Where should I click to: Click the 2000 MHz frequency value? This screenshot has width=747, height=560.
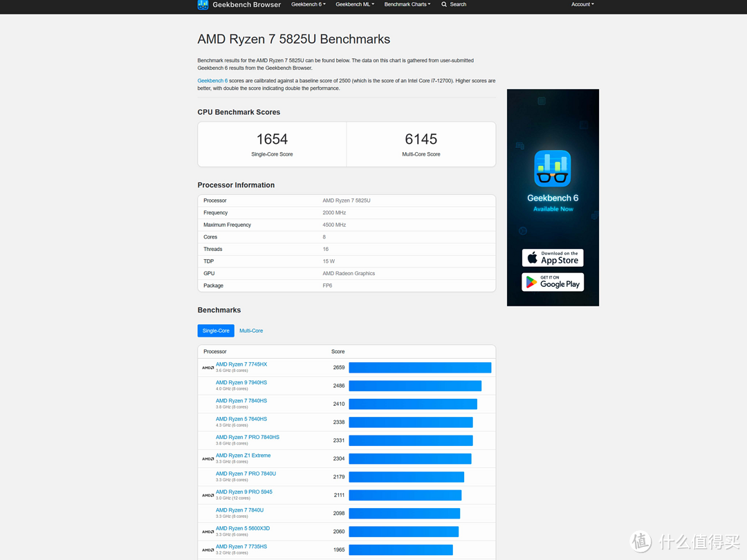(334, 213)
